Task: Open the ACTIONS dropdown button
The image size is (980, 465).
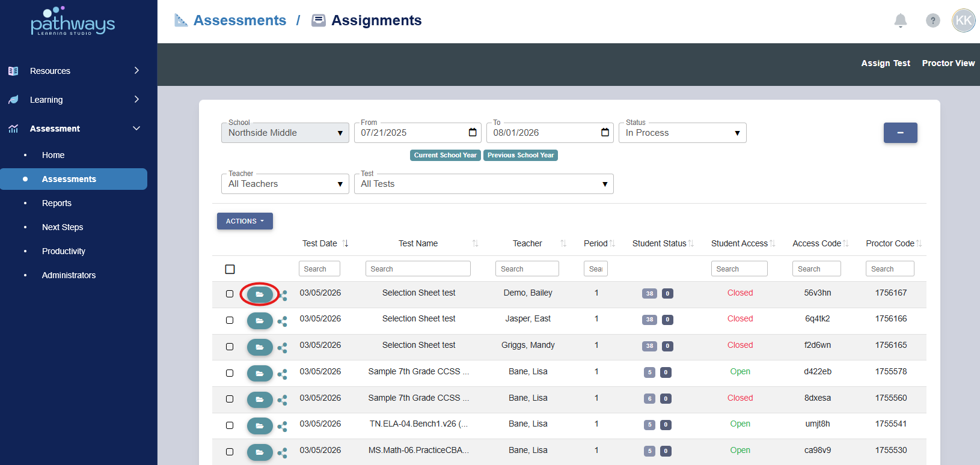Action: pos(245,221)
